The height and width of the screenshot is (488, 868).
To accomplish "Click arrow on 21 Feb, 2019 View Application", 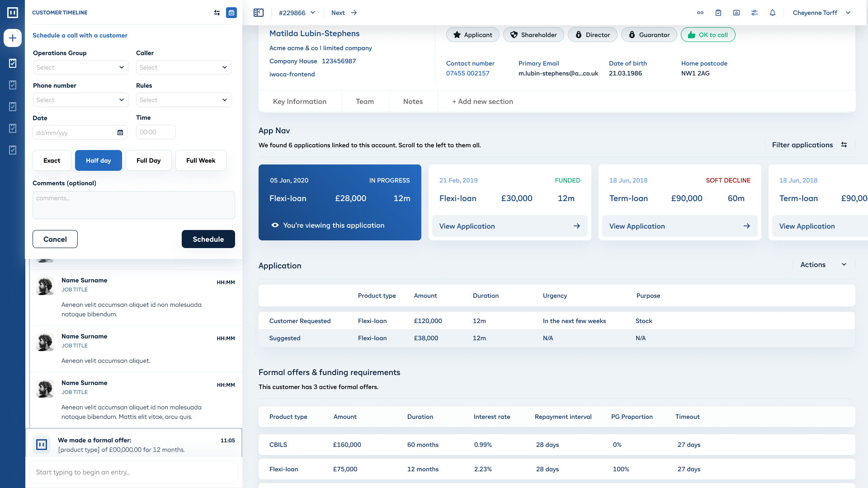I will [x=577, y=226].
